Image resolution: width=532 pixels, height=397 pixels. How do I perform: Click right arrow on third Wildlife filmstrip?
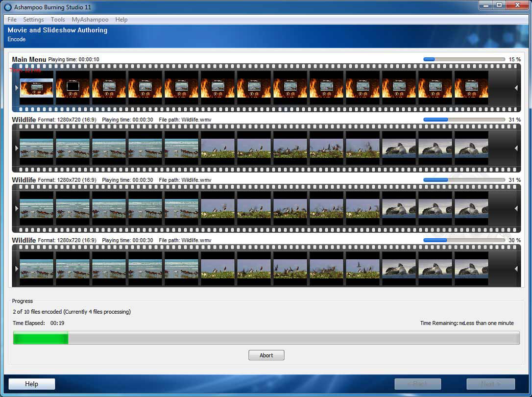516,269
